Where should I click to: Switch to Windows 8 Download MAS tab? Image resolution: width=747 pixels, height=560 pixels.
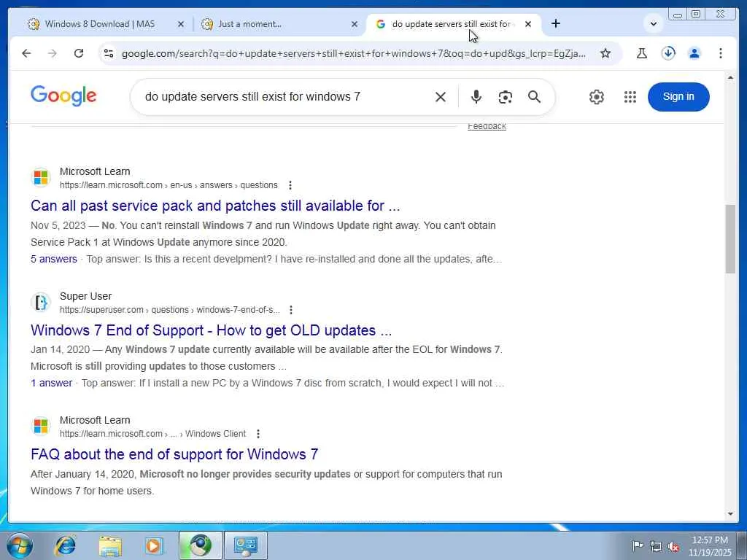click(100, 24)
